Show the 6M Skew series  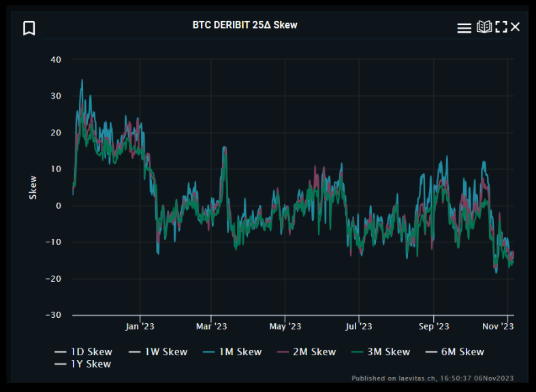(x=455, y=352)
